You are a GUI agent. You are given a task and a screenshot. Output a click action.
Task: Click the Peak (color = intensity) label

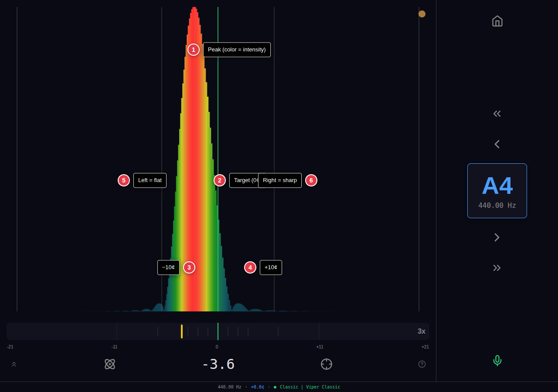point(237,50)
